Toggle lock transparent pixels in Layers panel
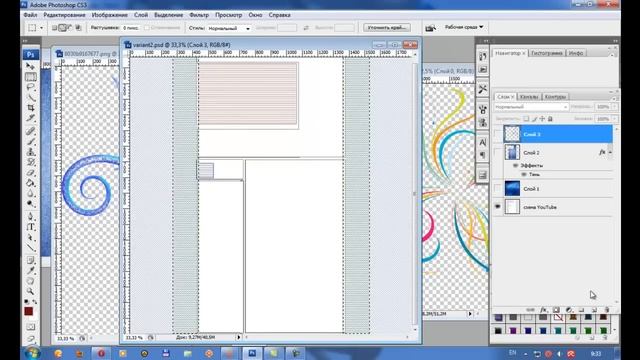Viewport: 640px width, 360px height. pyautogui.click(x=526, y=119)
